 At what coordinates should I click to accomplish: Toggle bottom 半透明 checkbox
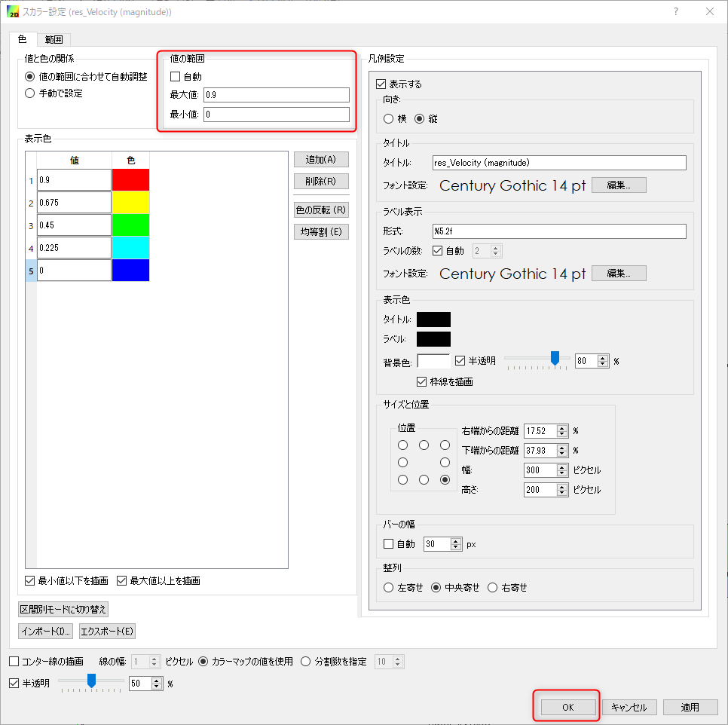coord(14,684)
